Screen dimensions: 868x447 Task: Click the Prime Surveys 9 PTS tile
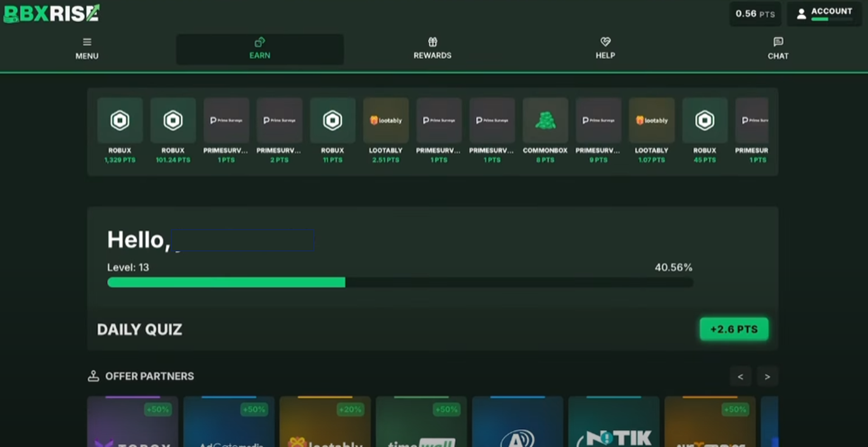[x=598, y=121]
